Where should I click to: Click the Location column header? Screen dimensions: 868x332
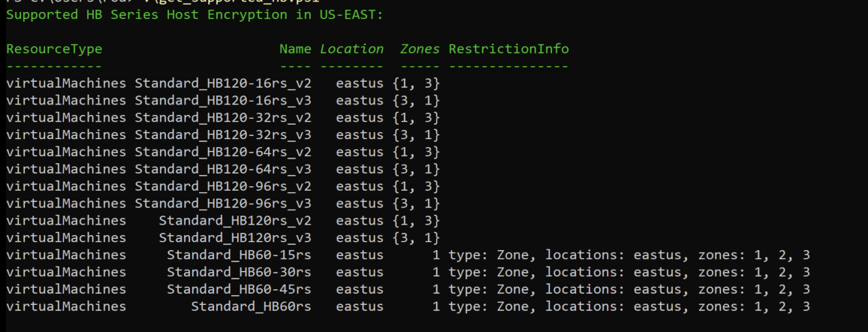351,50
